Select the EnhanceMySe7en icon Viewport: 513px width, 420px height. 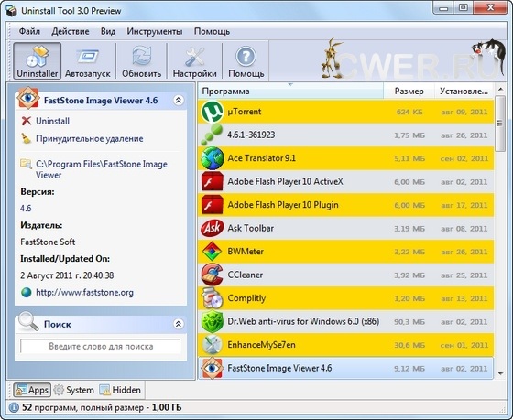point(212,345)
